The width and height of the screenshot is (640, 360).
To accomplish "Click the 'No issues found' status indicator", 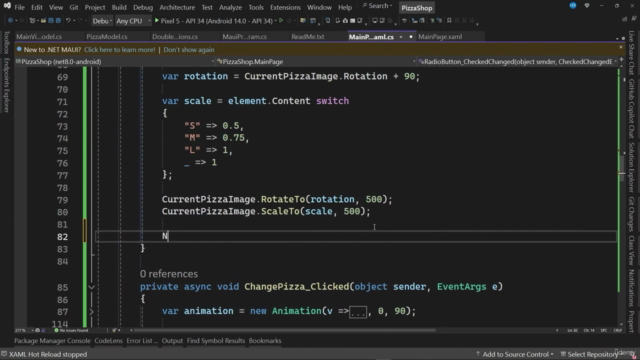I will 71,330.
